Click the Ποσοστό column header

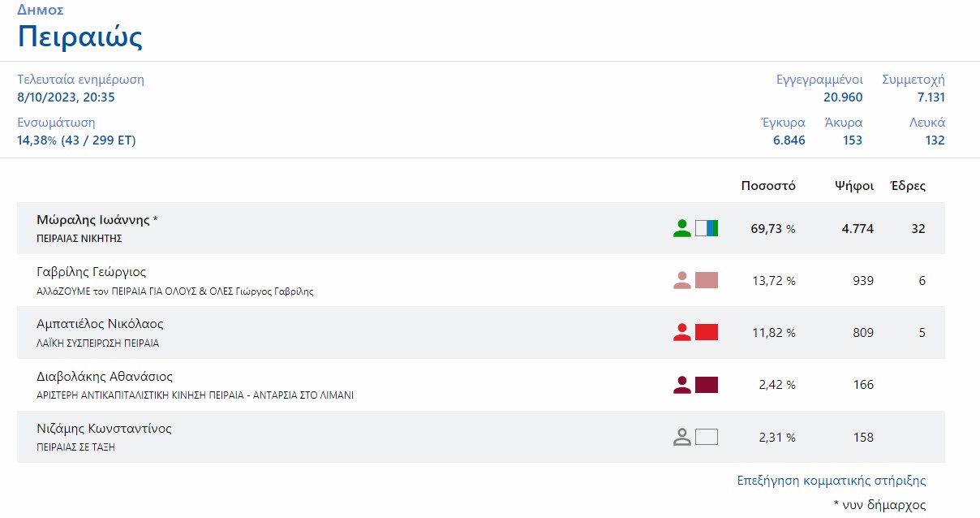[x=768, y=186]
